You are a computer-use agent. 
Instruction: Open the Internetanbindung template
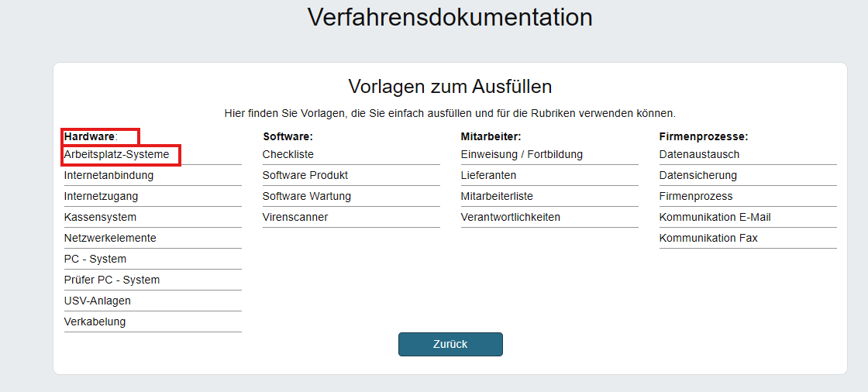109,176
